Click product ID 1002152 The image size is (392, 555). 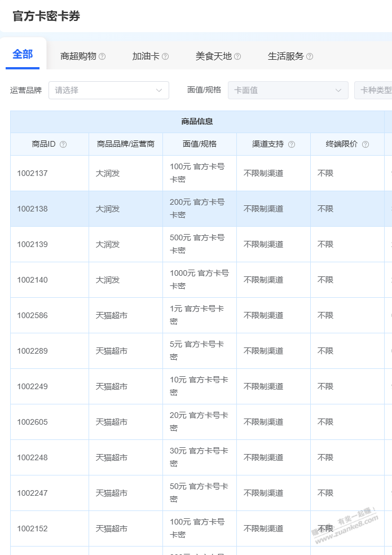pyautogui.click(x=32, y=529)
